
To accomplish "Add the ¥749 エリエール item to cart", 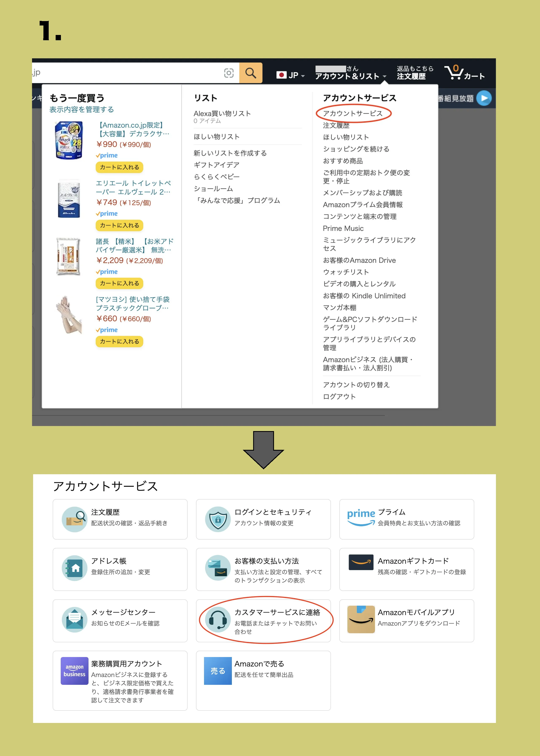I will pyautogui.click(x=119, y=225).
